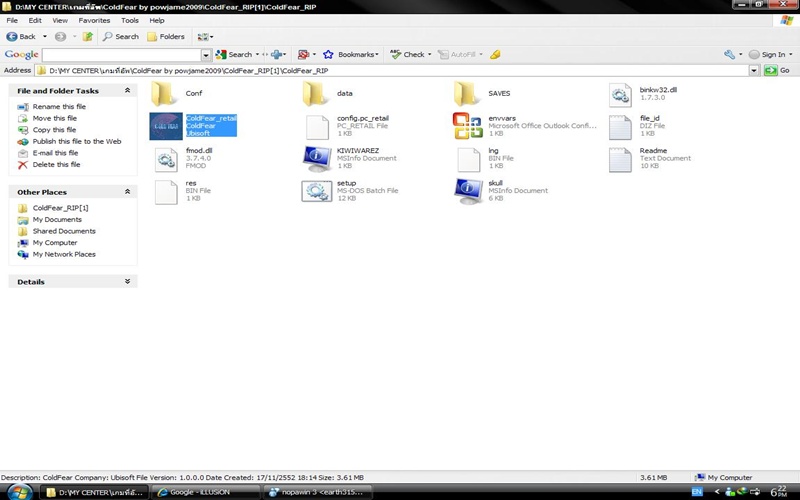
Task: Click the Back navigation button
Action: coord(21,37)
